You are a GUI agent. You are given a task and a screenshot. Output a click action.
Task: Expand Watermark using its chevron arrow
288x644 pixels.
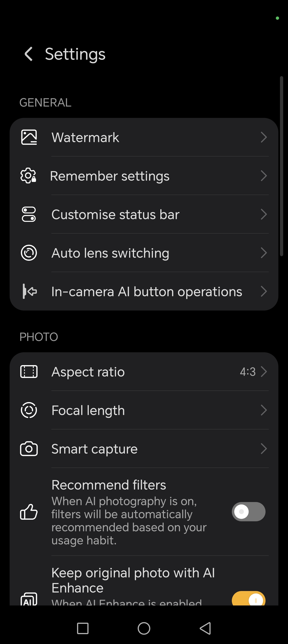point(264,137)
